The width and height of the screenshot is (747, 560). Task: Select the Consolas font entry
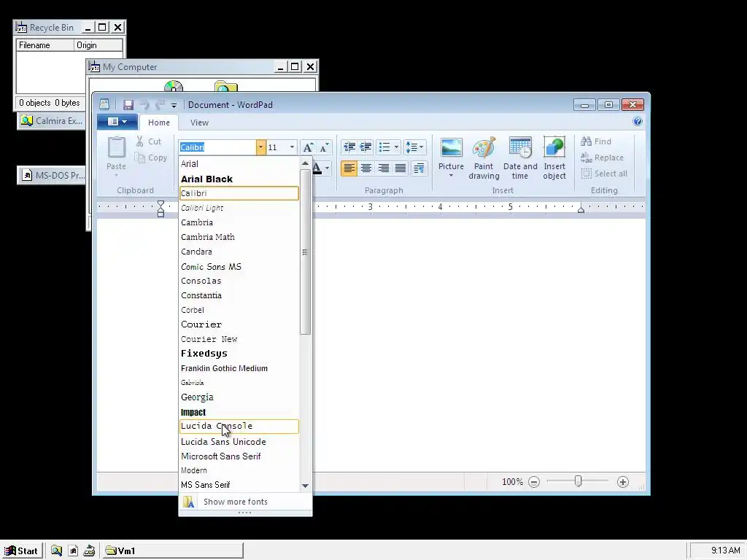click(x=239, y=281)
